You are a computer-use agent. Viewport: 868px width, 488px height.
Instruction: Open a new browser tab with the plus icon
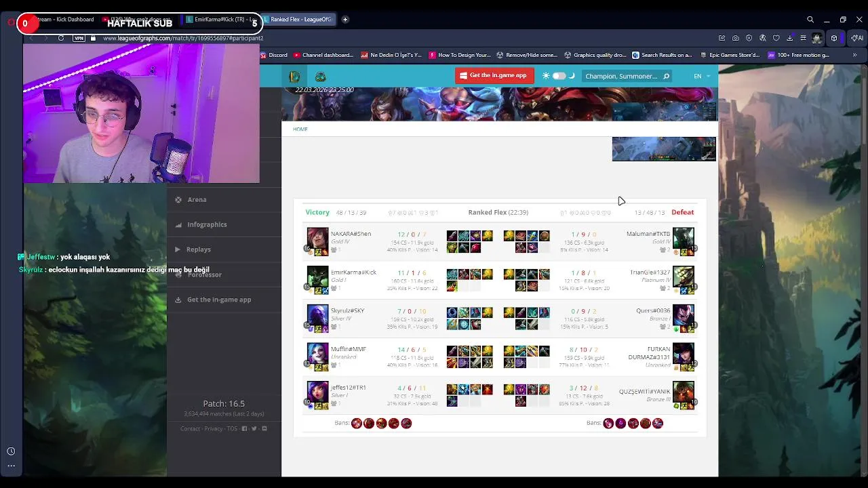[x=344, y=20]
